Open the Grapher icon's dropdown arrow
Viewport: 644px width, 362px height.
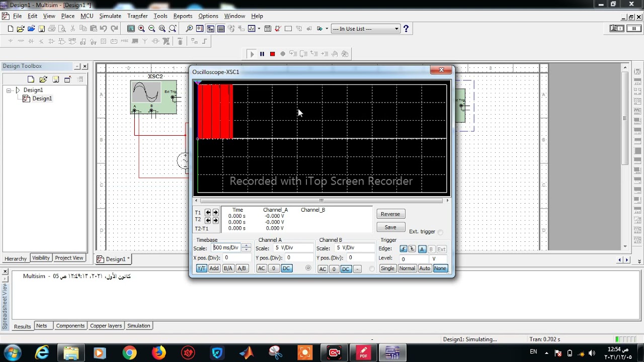pos(259,29)
